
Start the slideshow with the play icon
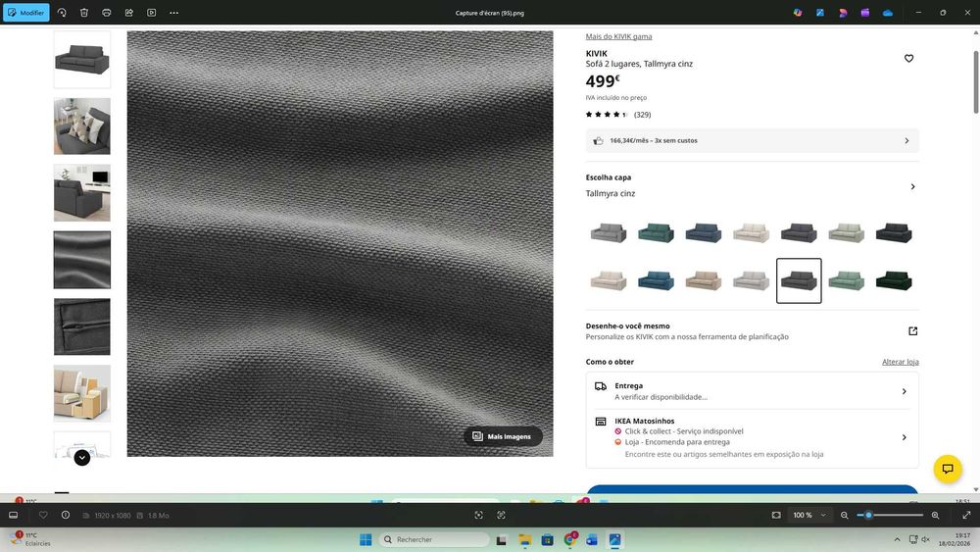[x=151, y=13]
